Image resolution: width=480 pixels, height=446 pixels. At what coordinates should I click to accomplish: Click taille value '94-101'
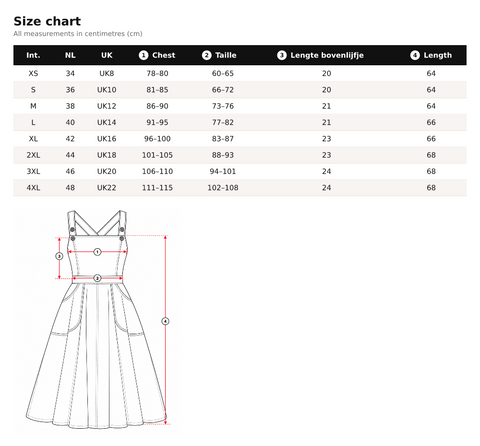[223, 171]
